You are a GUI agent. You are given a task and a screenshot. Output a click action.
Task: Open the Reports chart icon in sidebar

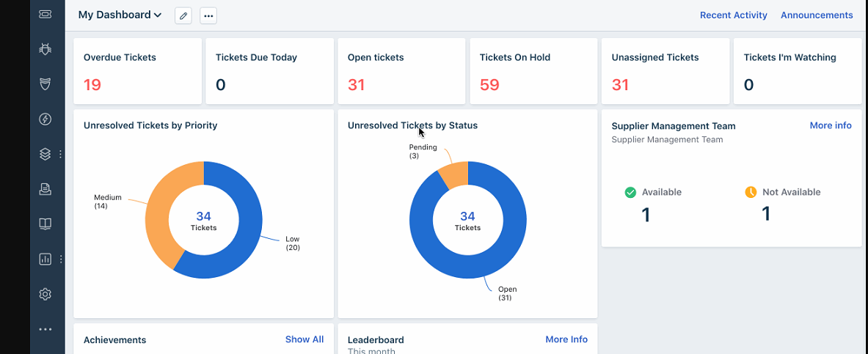click(45, 259)
